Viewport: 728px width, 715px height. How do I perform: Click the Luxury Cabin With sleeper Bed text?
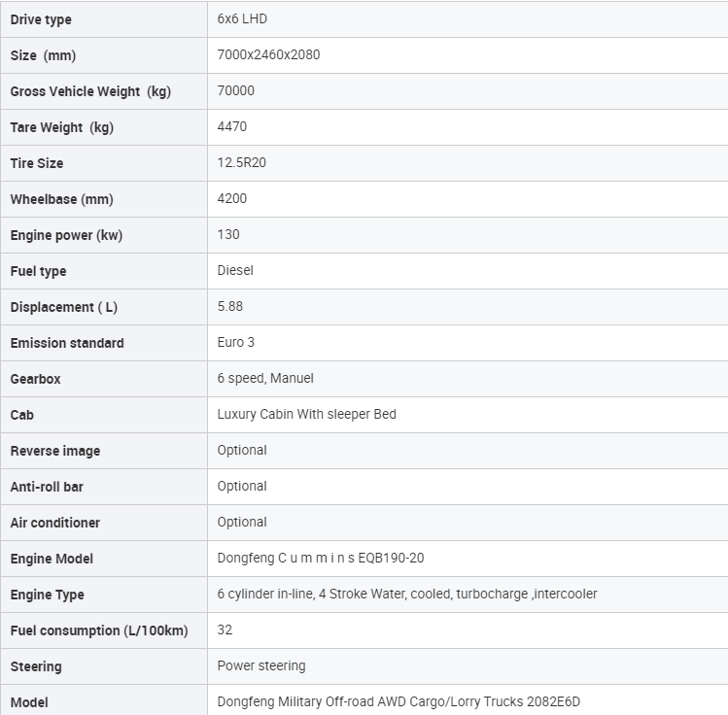307,415
